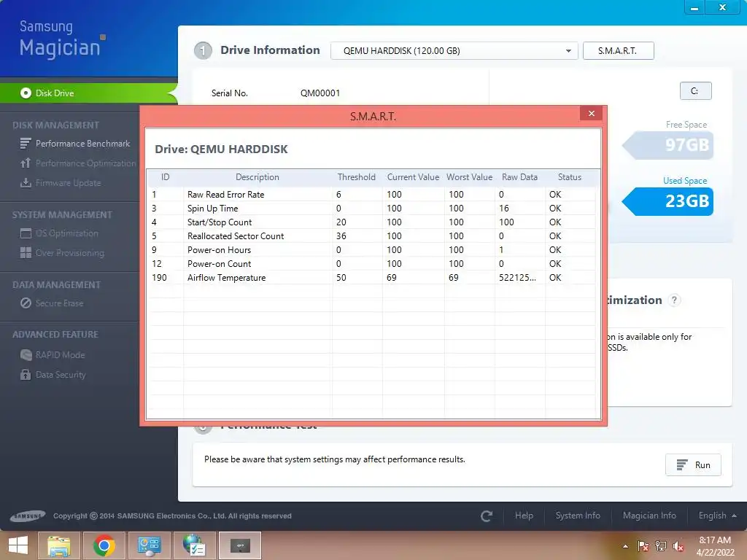This screenshot has height=560, width=747.
Task: Click the Status column header
Action: point(570,177)
